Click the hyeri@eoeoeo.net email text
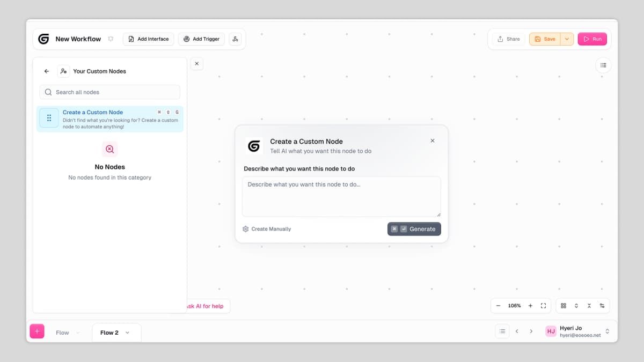644x362 pixels. [580, 335]
